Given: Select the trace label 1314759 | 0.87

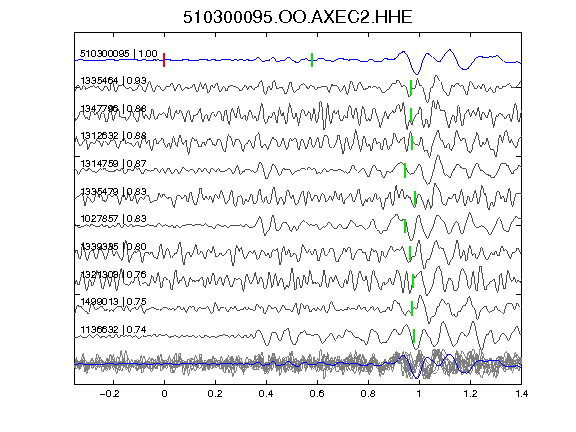Looking at the screenshot, I should coord(113,163).
